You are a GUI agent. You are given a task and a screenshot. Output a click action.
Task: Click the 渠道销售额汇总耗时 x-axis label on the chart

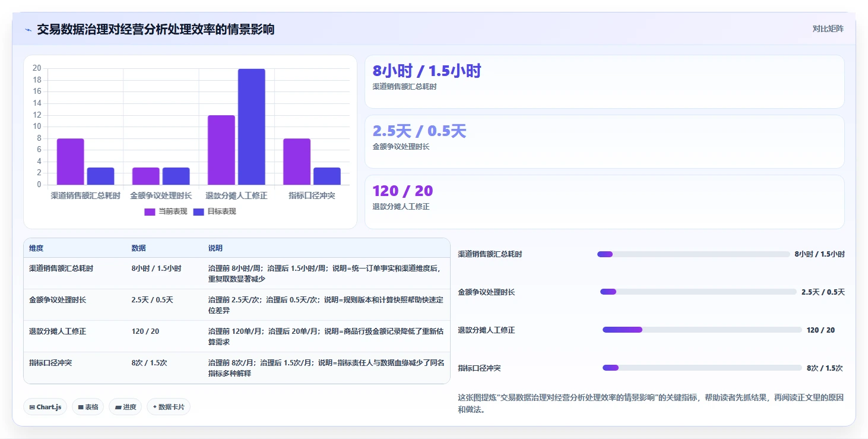coord(85,195)
